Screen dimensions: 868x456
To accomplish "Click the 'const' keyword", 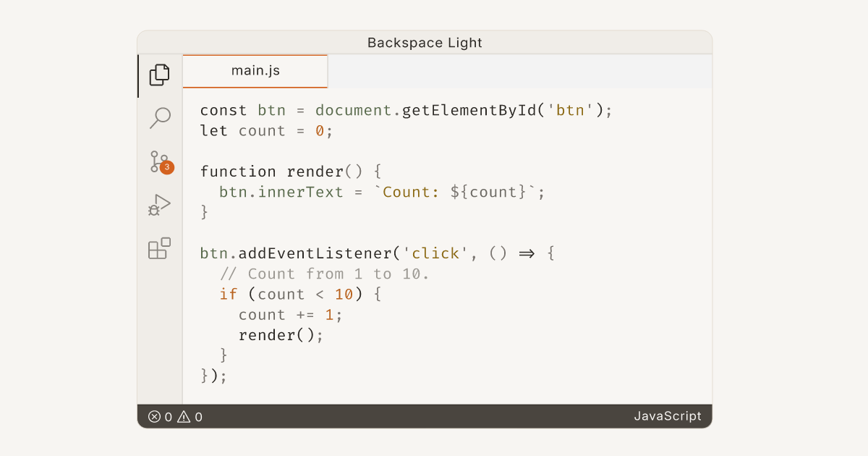I will click(x=224, y=111).
